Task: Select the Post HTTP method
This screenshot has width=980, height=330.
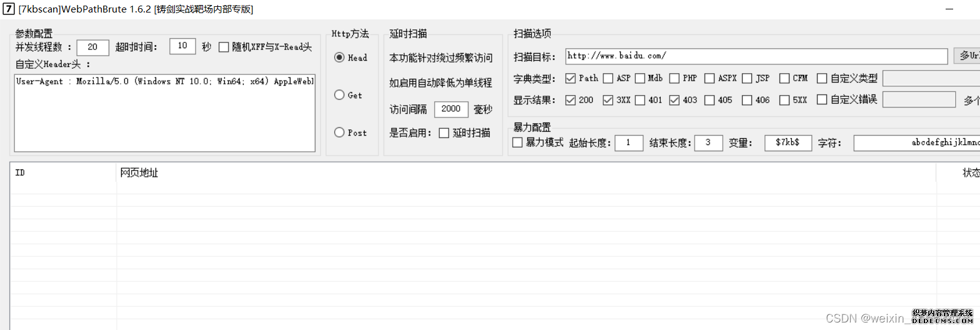Action: click(x=340, y=132)
